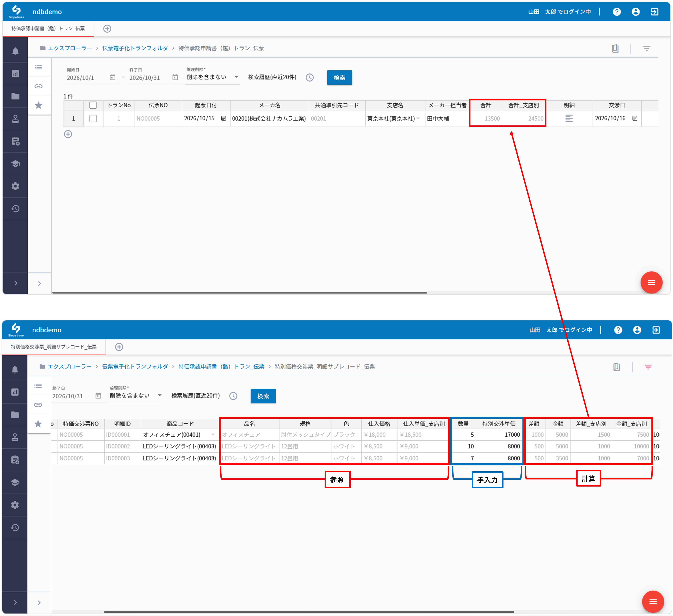The height and width of the screenshot is (616, 673).
Task: Click help question mark in top header
Action: (617, 12)
